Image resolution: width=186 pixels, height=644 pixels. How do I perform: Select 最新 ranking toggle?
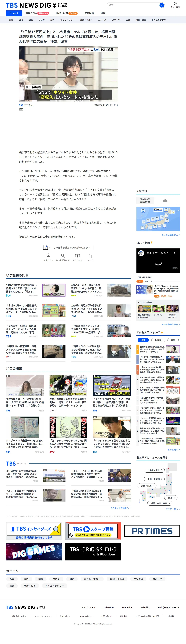[143, 340]
